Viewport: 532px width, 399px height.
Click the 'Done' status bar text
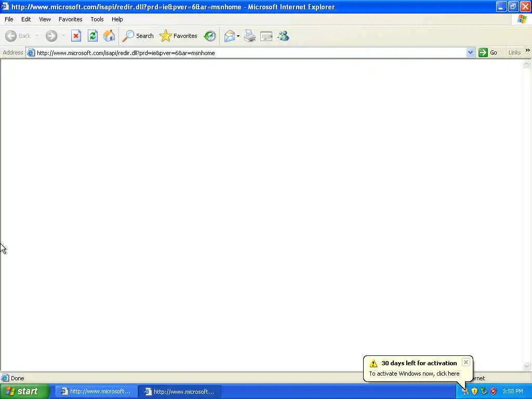pos(17,378)
